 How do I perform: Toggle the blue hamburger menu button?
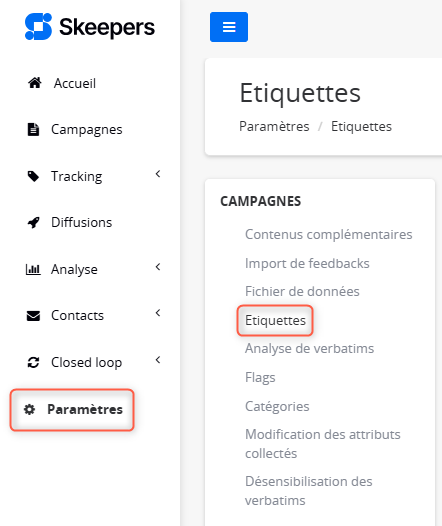tap(229, 27)
